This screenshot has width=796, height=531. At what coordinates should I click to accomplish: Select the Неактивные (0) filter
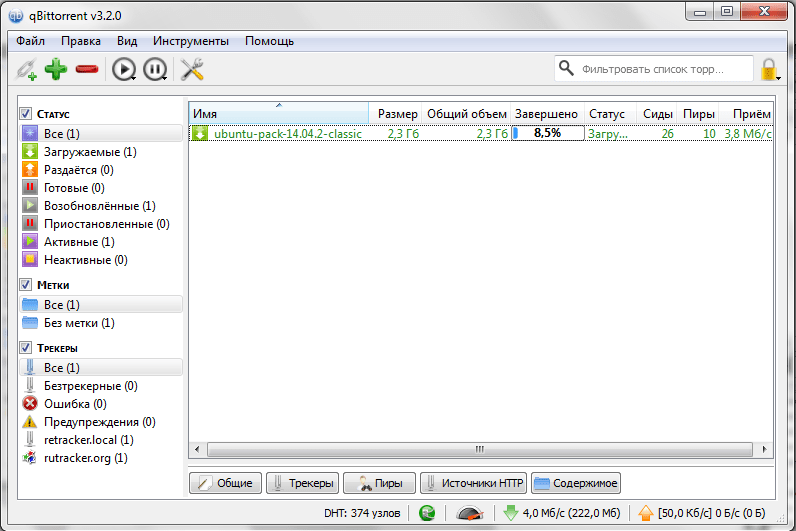(102, 260)
